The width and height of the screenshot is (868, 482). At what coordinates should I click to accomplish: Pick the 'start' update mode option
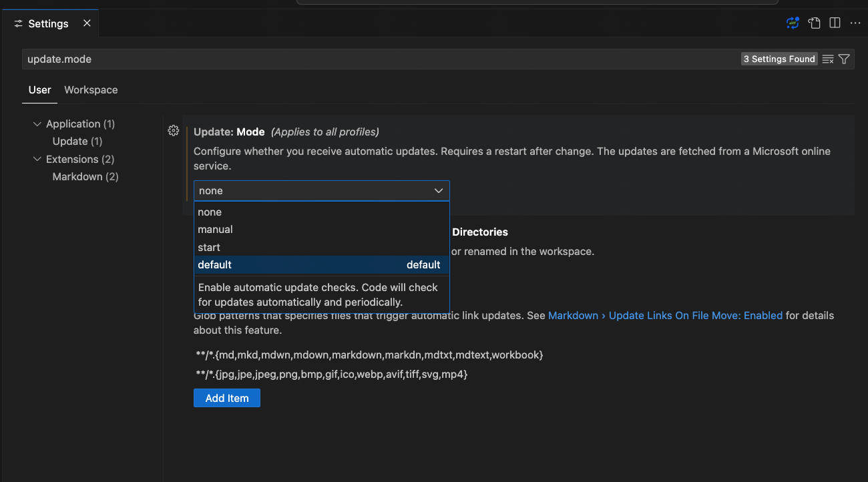tap(209, 248)
